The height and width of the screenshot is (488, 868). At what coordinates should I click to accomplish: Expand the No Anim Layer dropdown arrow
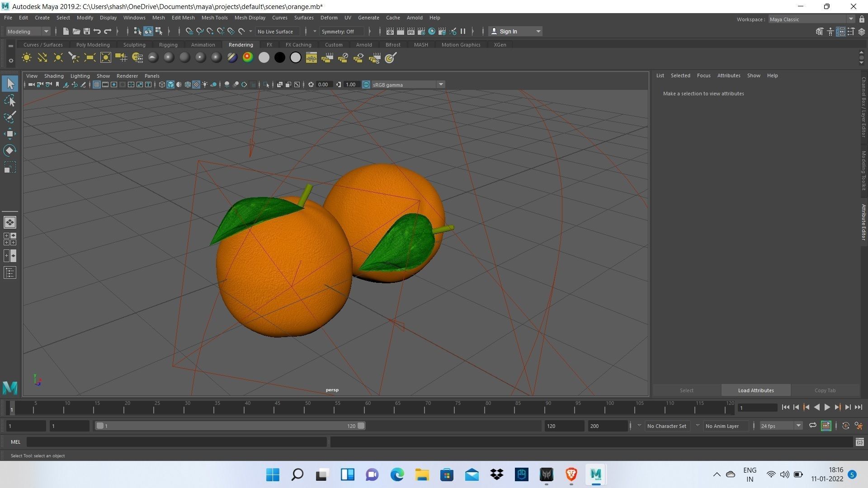tap(698, 426)
